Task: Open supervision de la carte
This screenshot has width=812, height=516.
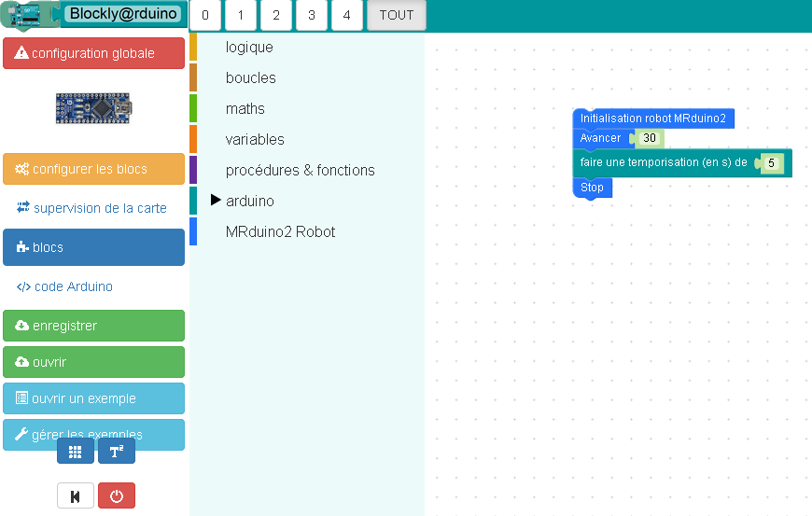Action: pyautogui.click(x=93, y=208)
